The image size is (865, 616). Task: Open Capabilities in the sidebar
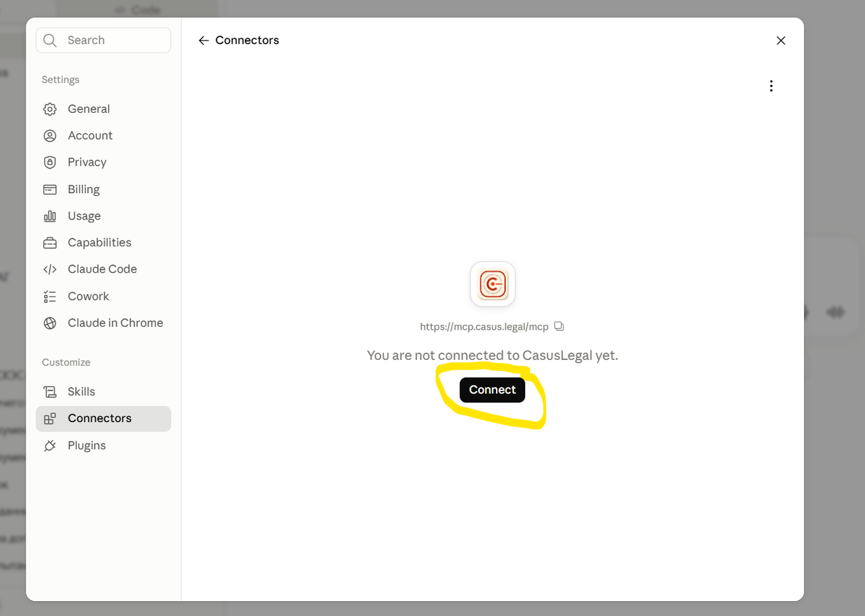tap(103, 242)
